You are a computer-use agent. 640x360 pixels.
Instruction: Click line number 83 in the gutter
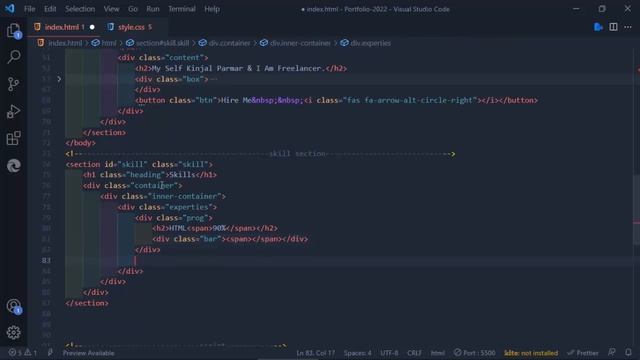point(46,260)
